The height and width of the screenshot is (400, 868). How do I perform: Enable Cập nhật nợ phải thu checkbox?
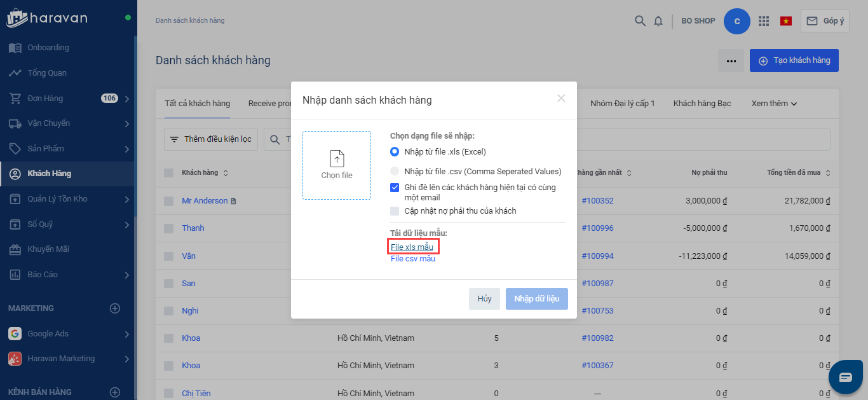[x=395, y=210]
